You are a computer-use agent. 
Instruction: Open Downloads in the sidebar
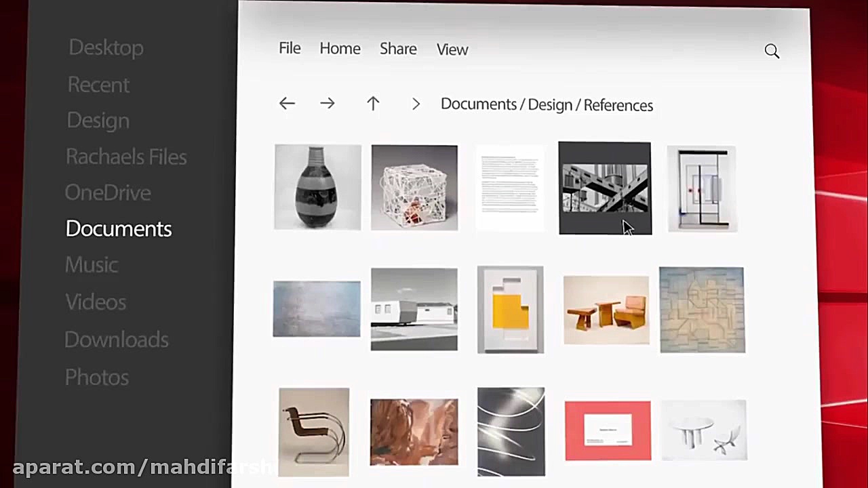[117, 340]
